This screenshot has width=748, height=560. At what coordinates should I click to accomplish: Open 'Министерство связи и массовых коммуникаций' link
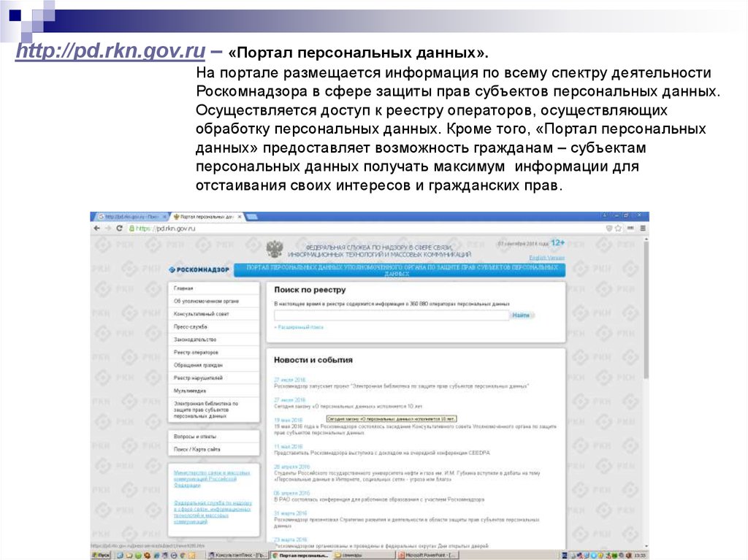[212, 479]
